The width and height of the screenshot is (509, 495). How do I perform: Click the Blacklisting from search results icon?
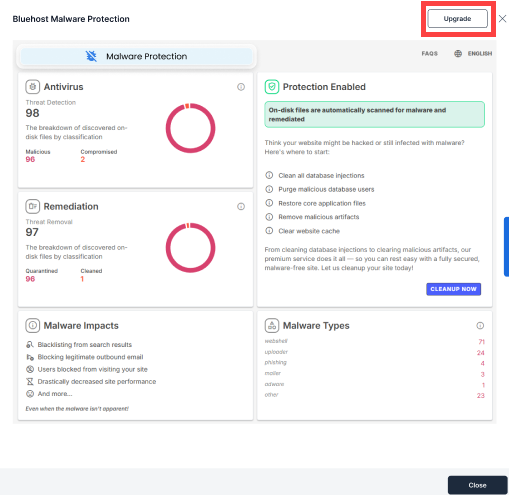[x=30, y=344]
